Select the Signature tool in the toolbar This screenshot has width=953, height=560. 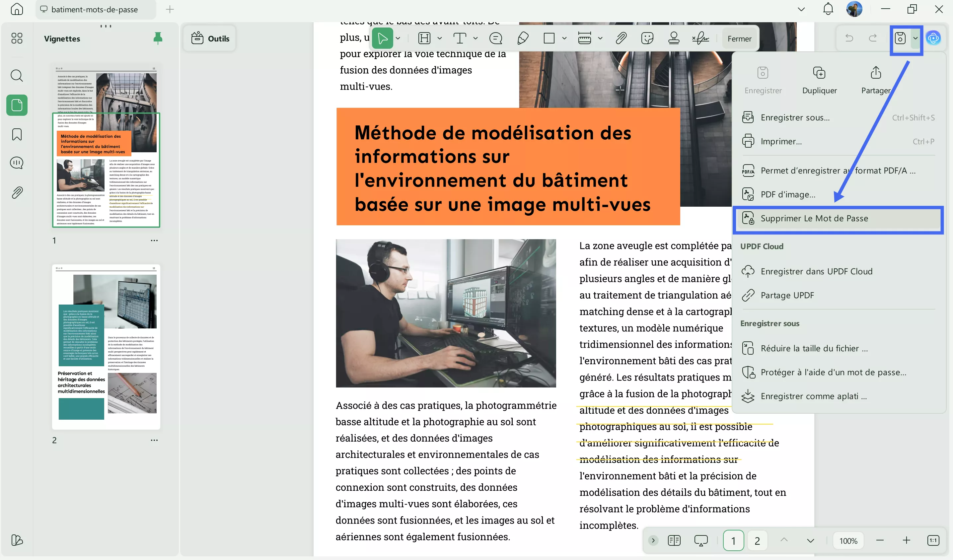701,38
